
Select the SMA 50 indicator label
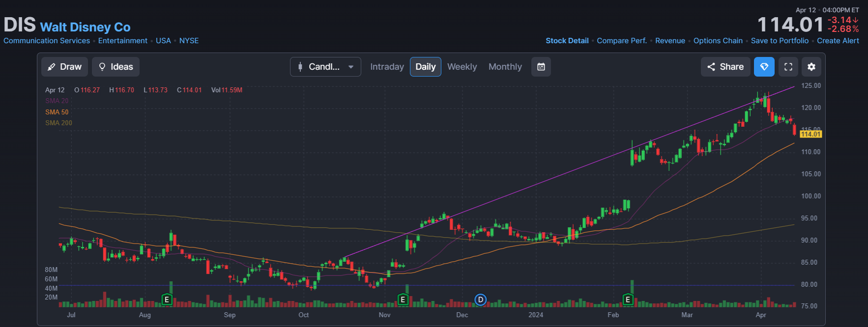pos(57,112)
